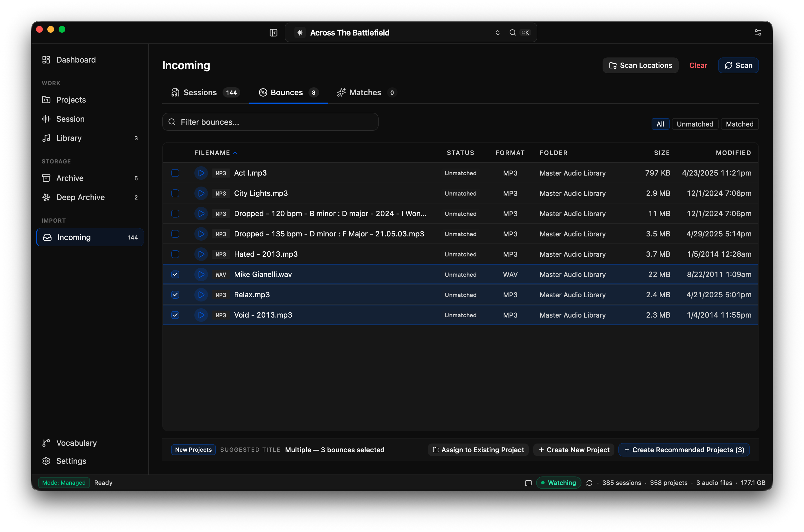This screenshot has height=532, width=804.
Task: Open Settings from the sidebar
Action: 90,461
